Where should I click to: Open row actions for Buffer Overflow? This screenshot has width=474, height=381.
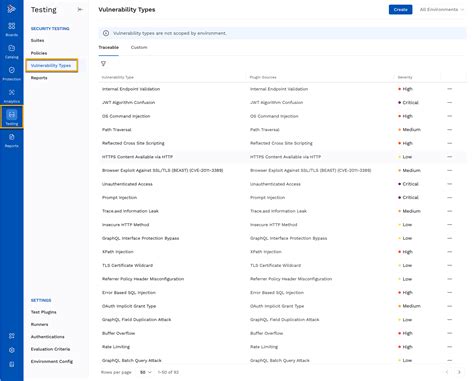450,333
